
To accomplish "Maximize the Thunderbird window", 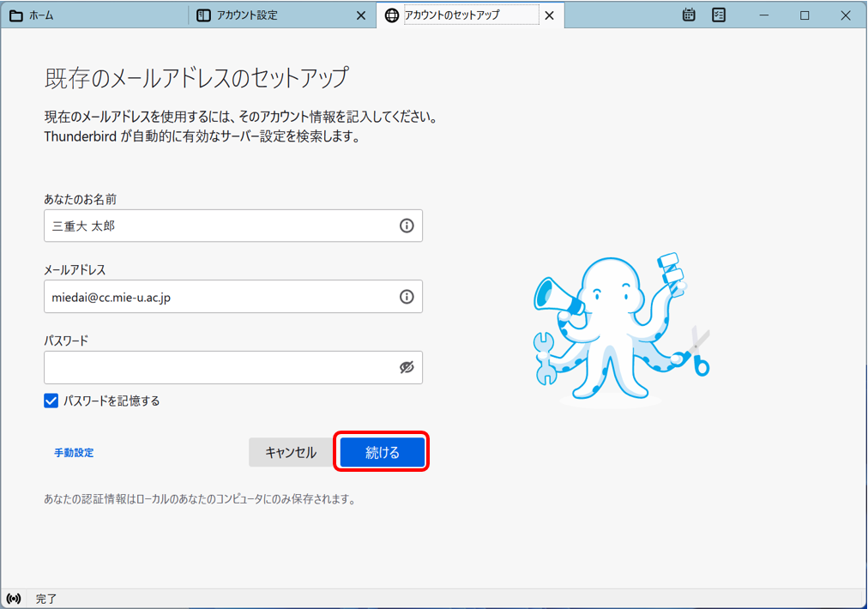I will click(805, 15).
